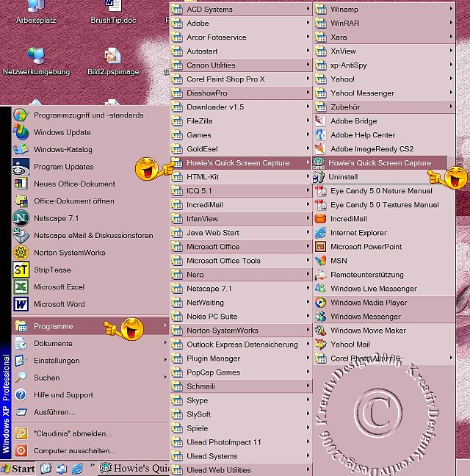Click Computer ausschalten...
The height and width of the screenshot is (476, 470).
coord(90,451)
